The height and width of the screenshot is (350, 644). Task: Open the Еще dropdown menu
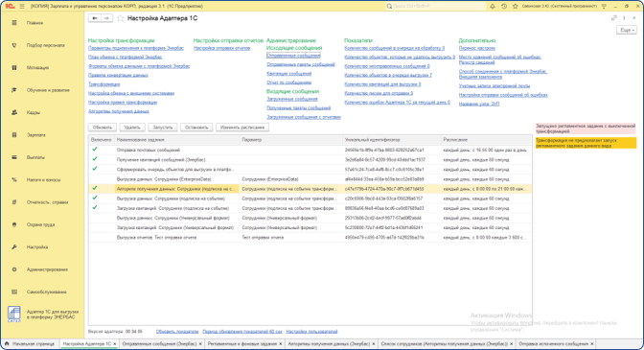(627, 30)
